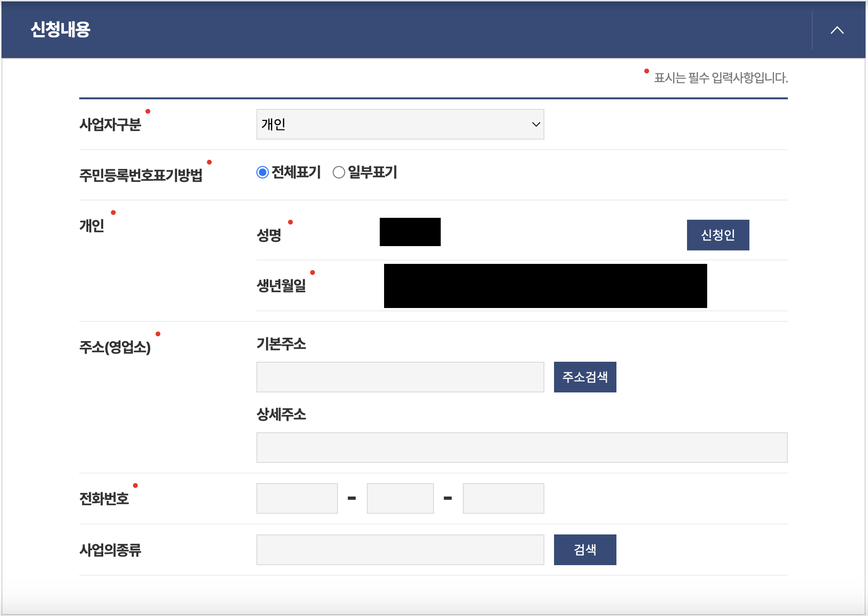Click the 주소(영업소) section label
Viewport: 868px width, 616px height.
click(116, 345)
